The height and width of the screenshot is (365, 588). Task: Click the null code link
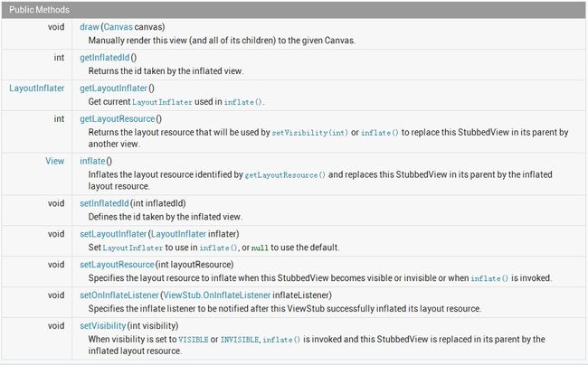[x=260, y=248]
